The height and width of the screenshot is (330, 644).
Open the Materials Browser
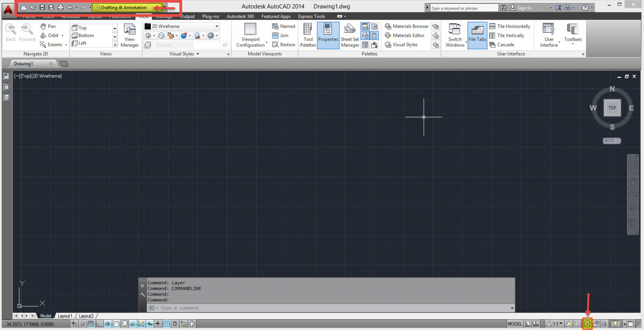click(x=407, y=26)
